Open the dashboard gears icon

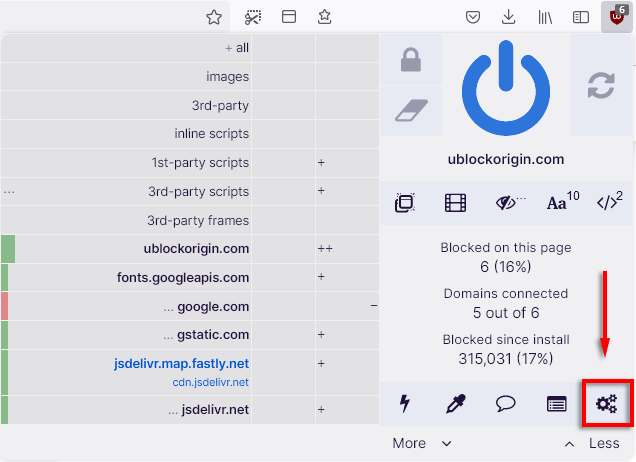coord(607,404)
